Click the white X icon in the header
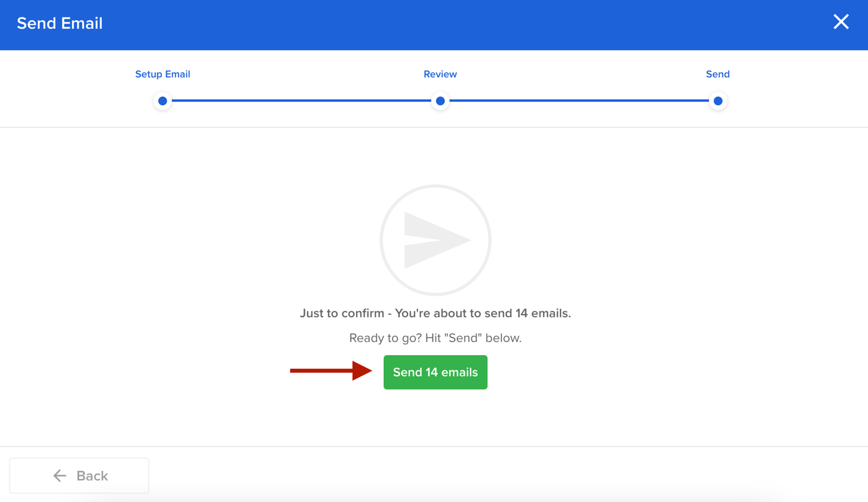 (x=841, y=21)
